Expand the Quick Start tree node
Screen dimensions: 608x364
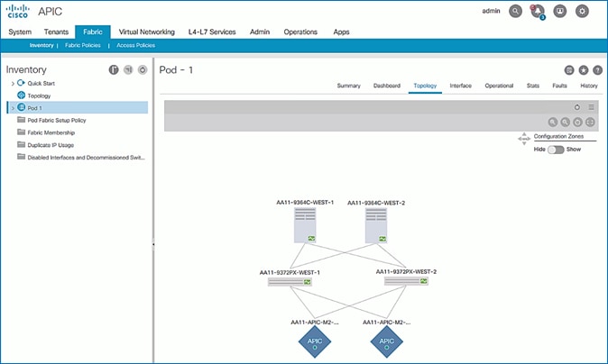[x=13, y=83]
